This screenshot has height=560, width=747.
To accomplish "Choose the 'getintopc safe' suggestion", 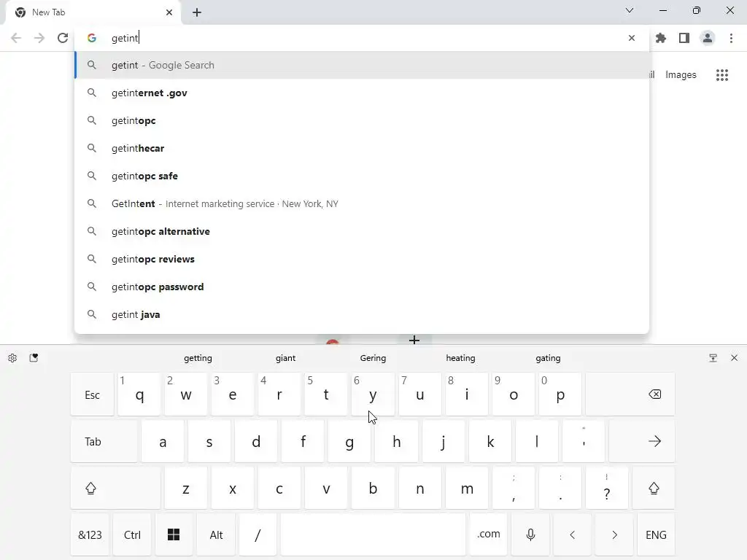I will pyautogui.click(x=362, y=176).
